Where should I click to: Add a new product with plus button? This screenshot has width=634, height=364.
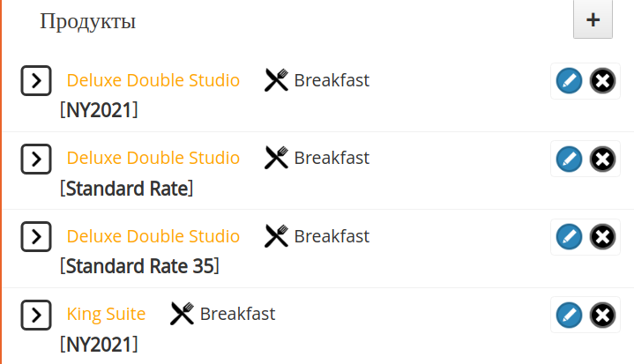click(593, 19)
